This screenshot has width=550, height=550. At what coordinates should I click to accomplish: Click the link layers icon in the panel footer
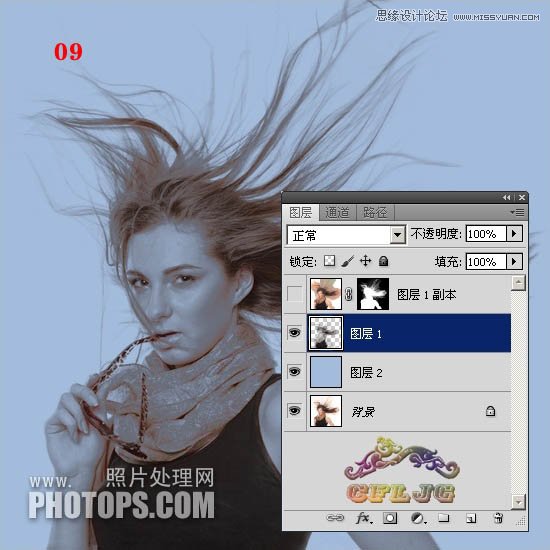[x=335, y=518]
